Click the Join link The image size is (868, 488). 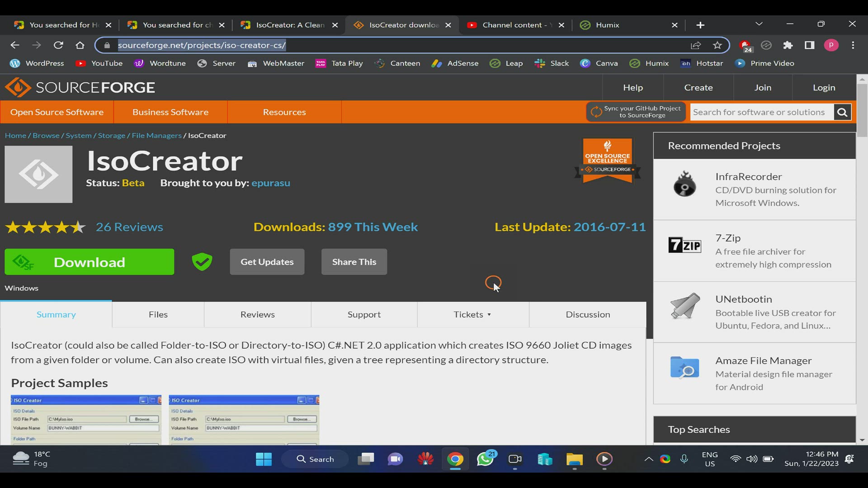(x=763, y=88)
